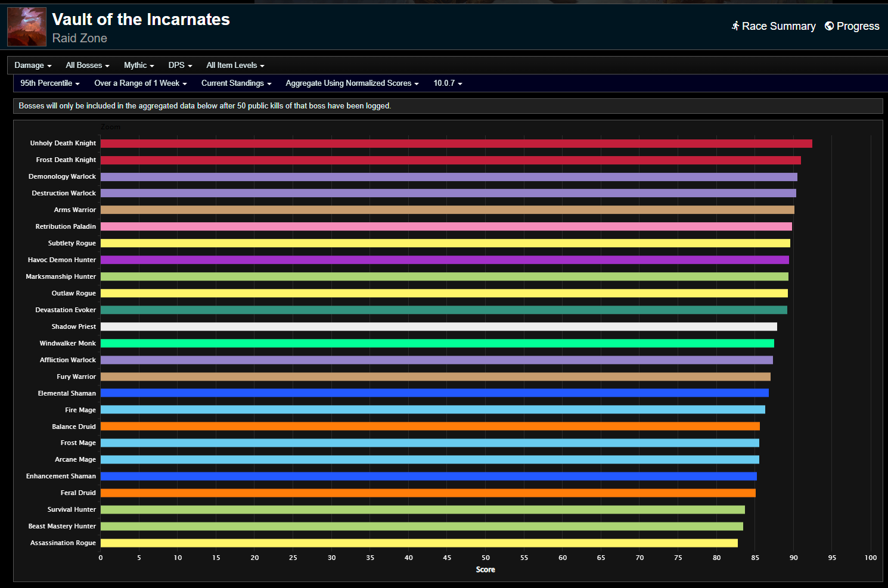
Task: Open Aggregate Using Normalized Scores dropdown
Action: click(352, 83)
